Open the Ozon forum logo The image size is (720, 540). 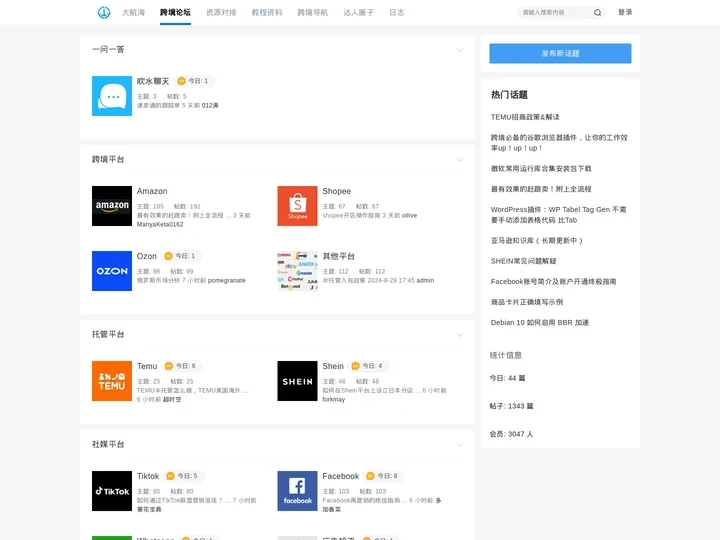(112, 271)
